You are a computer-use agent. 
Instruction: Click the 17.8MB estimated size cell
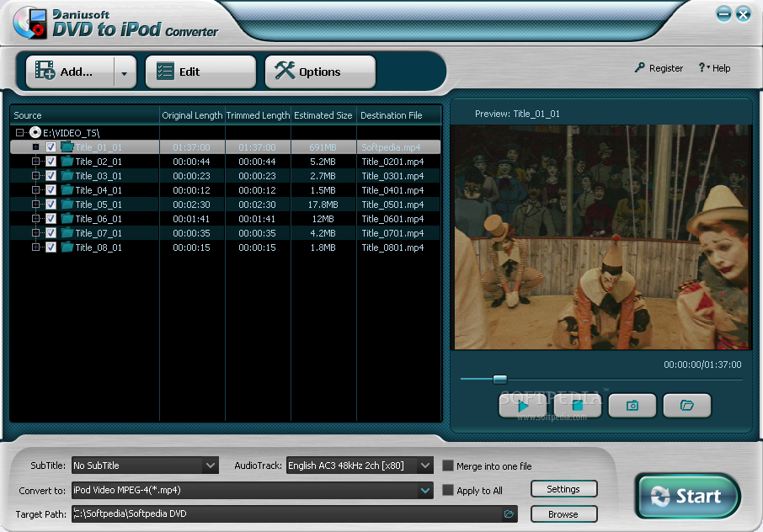[323, 205]
